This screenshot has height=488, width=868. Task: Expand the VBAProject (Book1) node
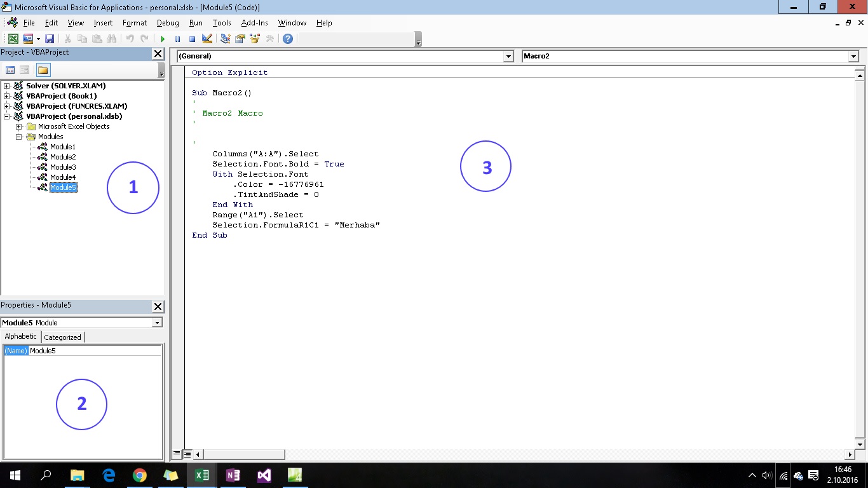tap(7, 96)
